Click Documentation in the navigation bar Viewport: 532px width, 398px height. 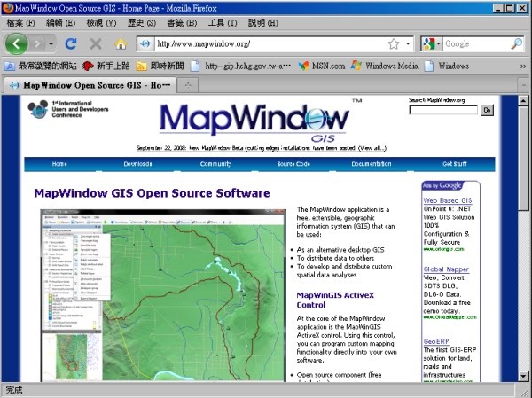[x=372, y=164]
